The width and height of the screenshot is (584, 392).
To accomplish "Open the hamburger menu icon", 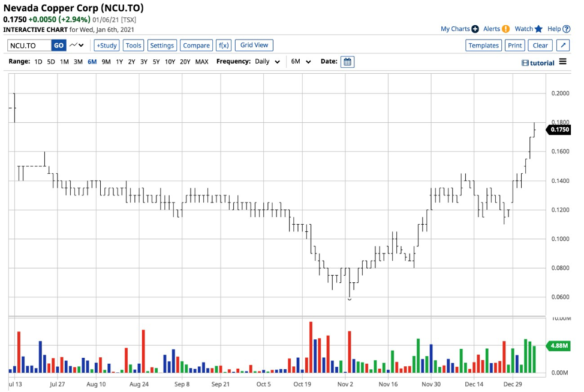I will click(x=563, y=61).
